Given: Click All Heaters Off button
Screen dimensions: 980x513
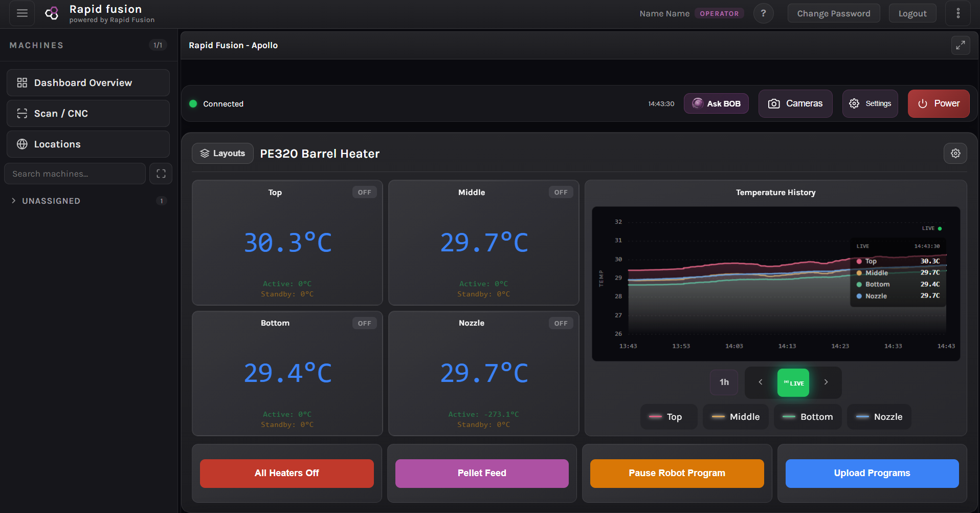Looking at the screenshot, I should [x=286, y=473].
